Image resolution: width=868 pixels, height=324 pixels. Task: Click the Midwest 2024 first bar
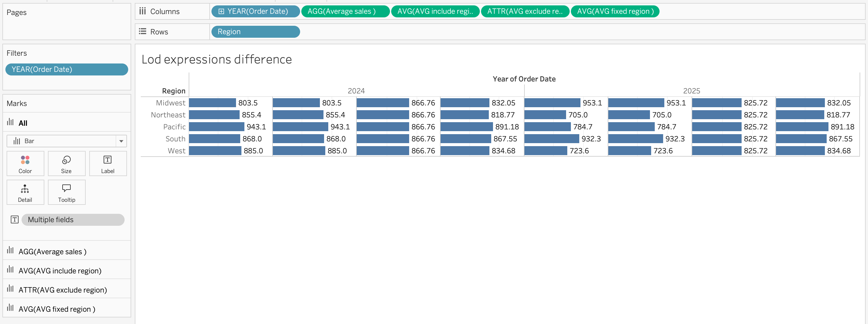click(x=212, y=103)
